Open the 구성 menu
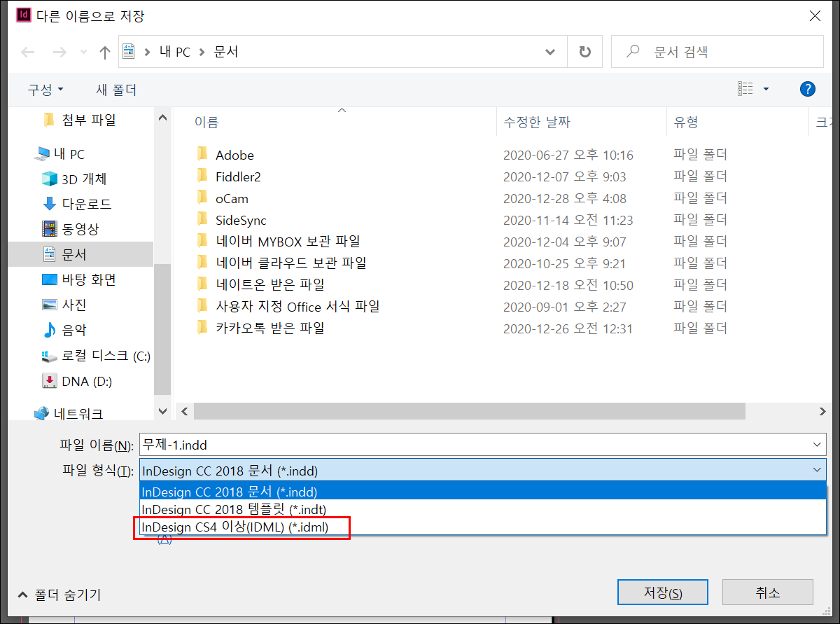The image size is (840, 624). (45, 90)
